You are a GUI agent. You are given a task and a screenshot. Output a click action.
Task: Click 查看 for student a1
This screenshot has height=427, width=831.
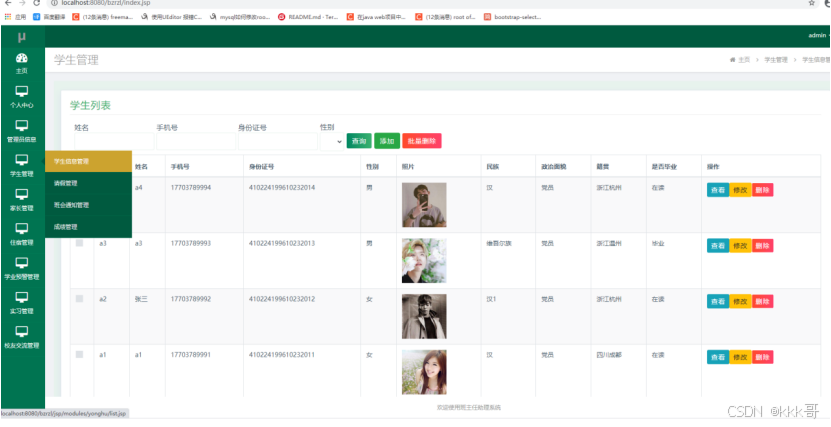(718, 357)
